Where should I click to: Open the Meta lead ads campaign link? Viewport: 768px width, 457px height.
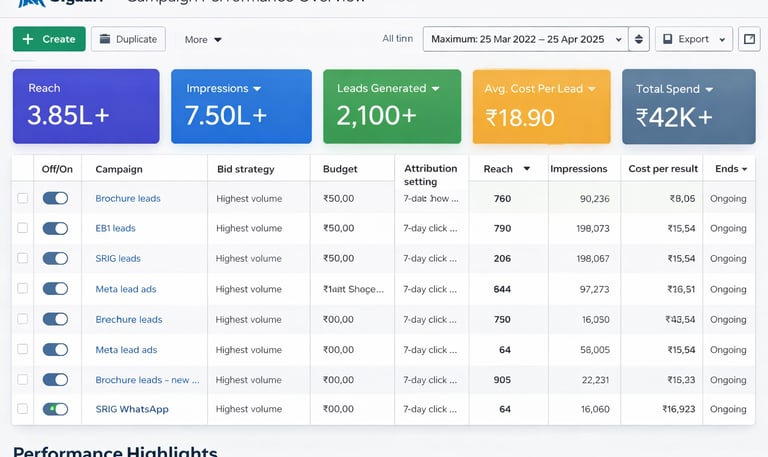pyautogui.click(x=126, y=289)
